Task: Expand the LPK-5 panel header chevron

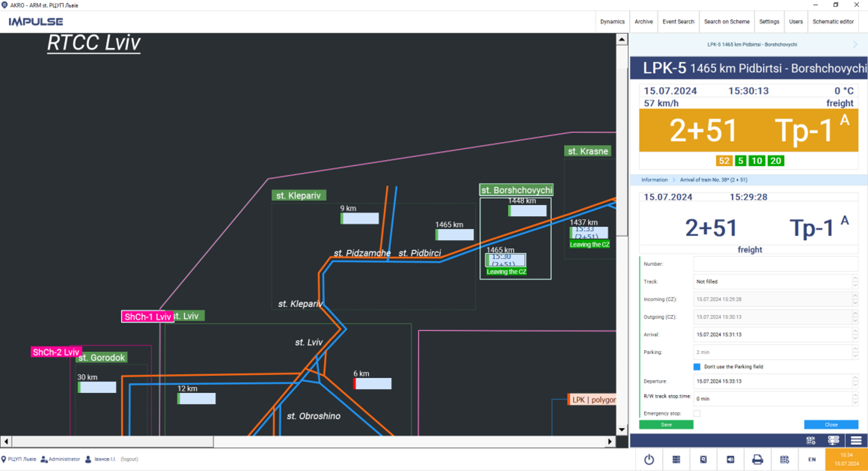Action: click(x=855, y=44)
